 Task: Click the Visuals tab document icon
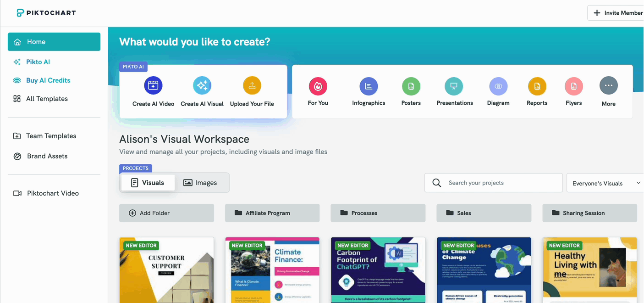coord(134,183)
